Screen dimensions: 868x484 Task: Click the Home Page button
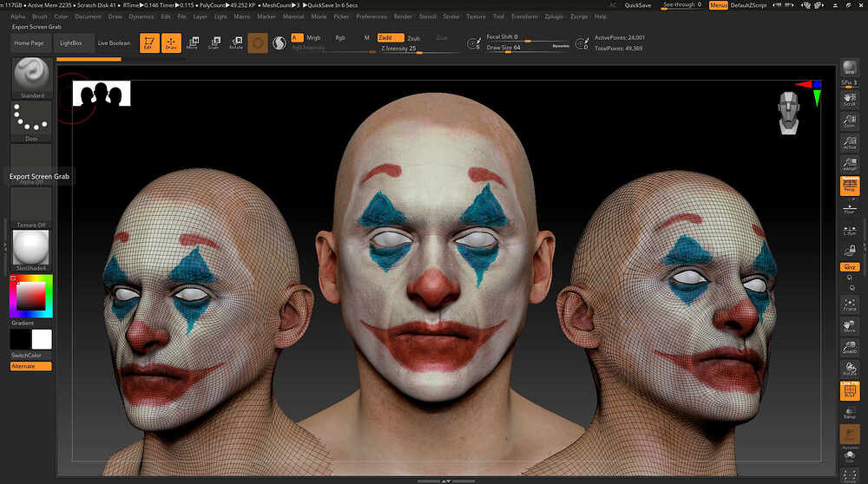tap(29, 43)
